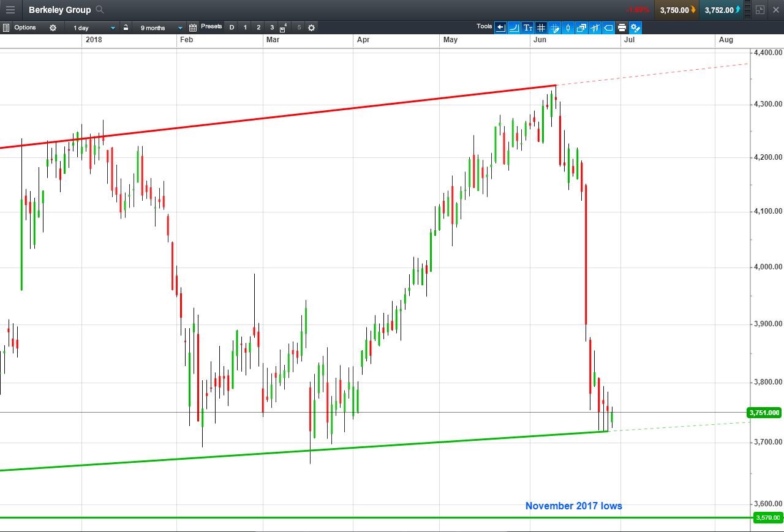Click the 4,400.00 price axis label
The image size is (784, 532).
click(768, 53)
